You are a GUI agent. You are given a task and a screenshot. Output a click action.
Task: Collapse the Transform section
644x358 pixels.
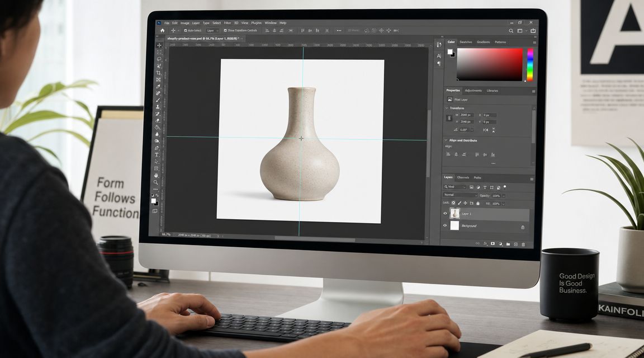[x=447, y=108]
